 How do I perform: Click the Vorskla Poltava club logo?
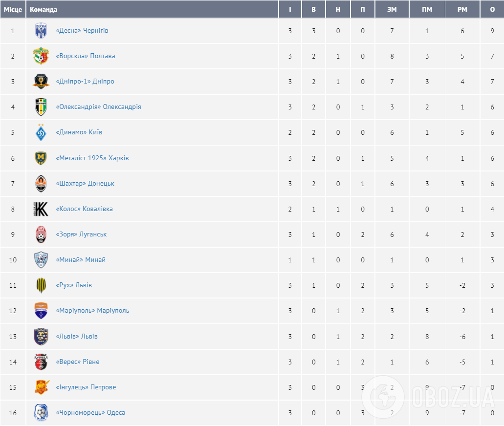[x=41, y=56]
